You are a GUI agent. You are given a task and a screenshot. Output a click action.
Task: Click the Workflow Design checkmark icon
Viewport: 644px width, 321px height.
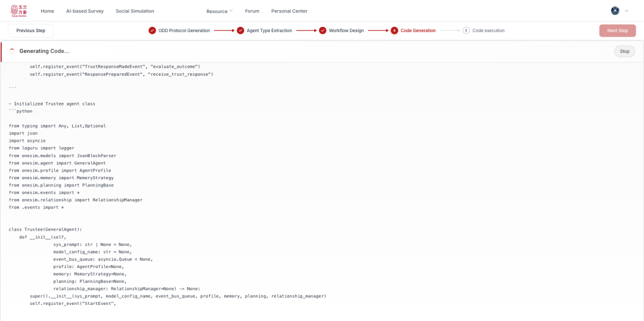tap(323, 30)
